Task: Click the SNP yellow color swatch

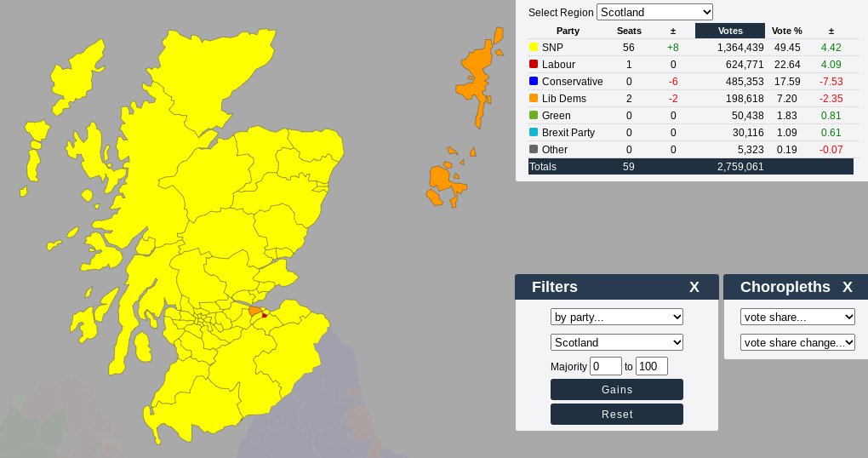Action: 534,48
